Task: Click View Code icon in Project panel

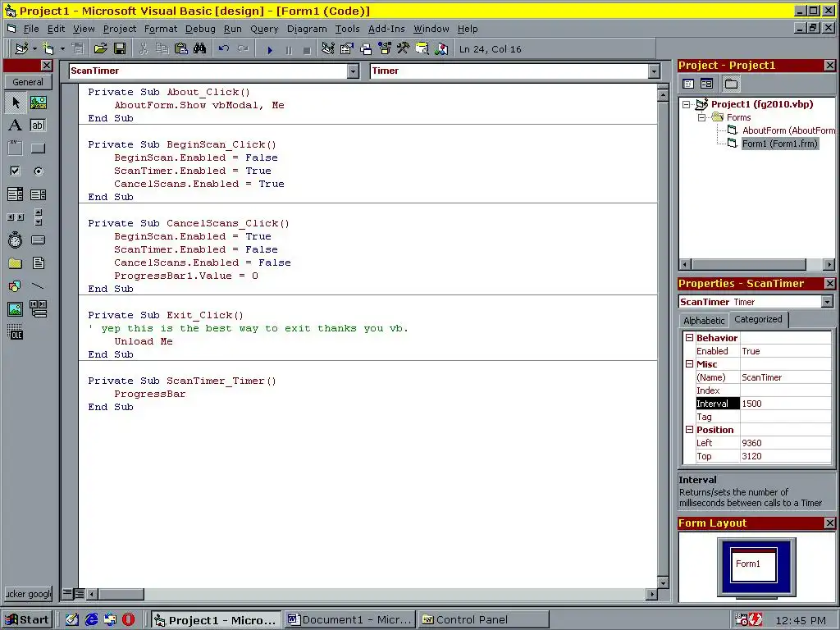Action: click(x=688, y=84)
